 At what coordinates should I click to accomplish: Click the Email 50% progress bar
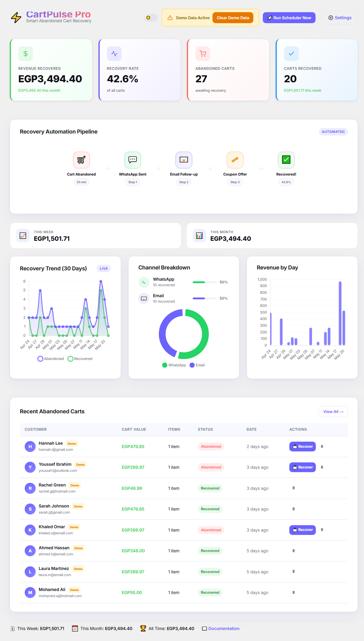205,298
